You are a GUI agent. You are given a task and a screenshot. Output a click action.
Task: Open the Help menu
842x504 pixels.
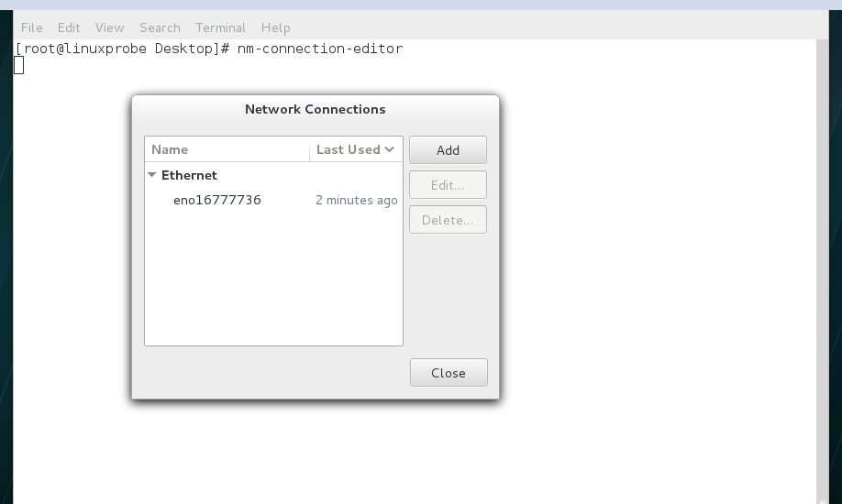[x=275, y=27]
